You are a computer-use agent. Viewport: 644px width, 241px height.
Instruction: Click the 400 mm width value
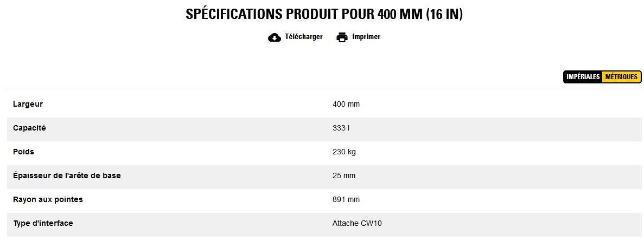[x=346, y=104]
